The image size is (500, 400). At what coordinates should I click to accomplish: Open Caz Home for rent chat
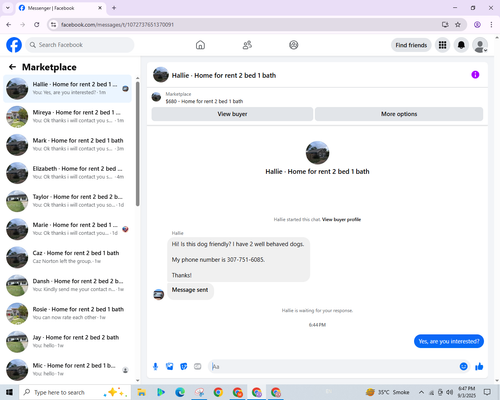click(x=67, y=257)
